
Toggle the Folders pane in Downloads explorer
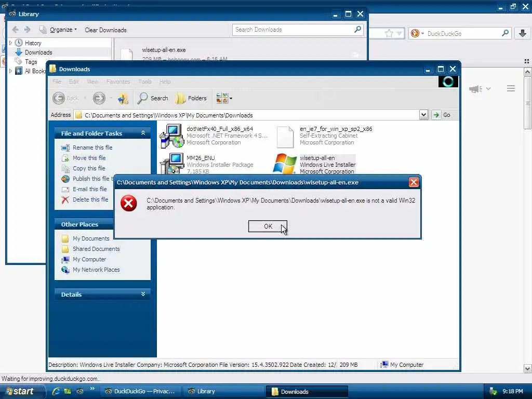click(x=191, y=98)
